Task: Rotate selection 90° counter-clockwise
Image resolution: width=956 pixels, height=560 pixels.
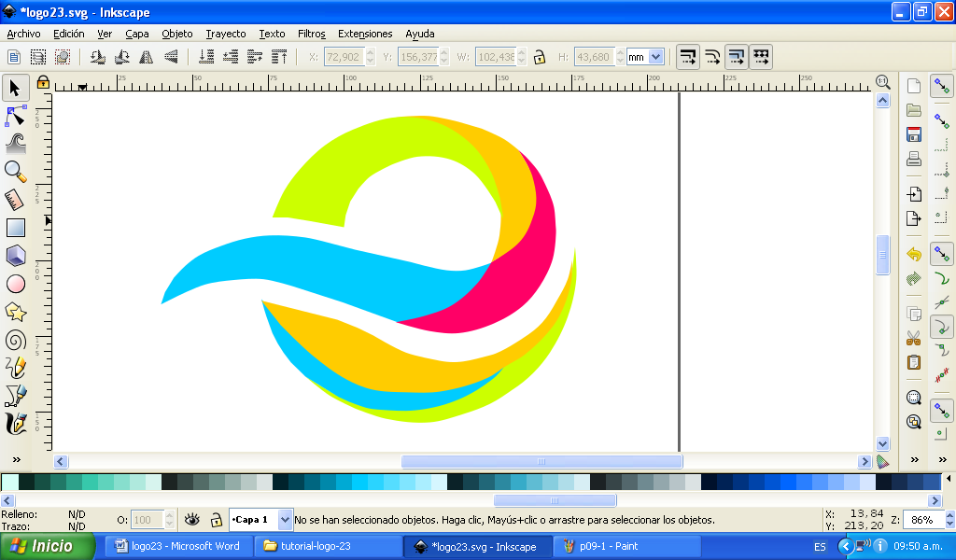Action: tap(97, 57)
